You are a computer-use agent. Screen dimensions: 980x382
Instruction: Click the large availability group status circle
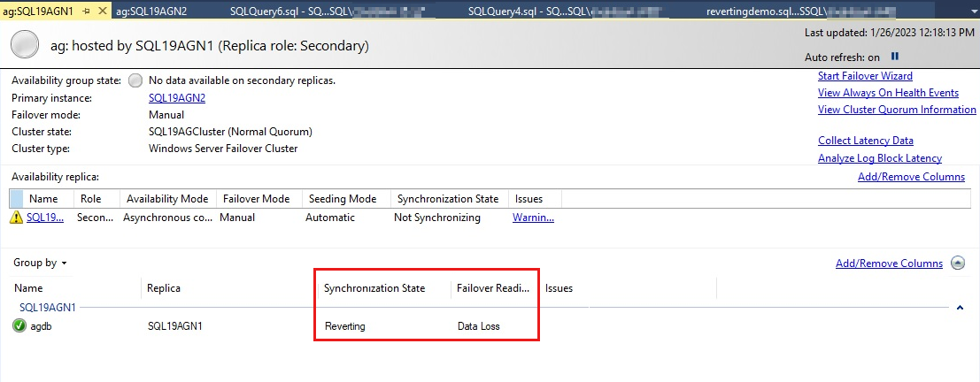(26, 45)
